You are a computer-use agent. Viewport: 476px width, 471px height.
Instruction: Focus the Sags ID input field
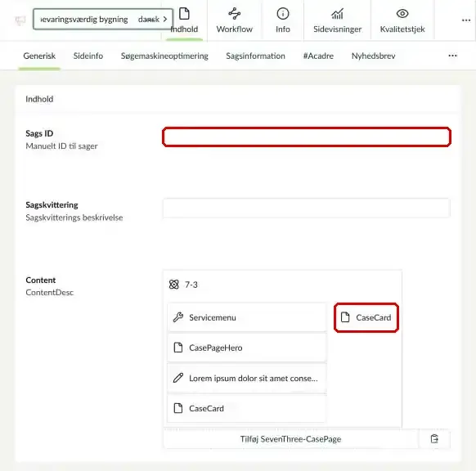[307, 137]
